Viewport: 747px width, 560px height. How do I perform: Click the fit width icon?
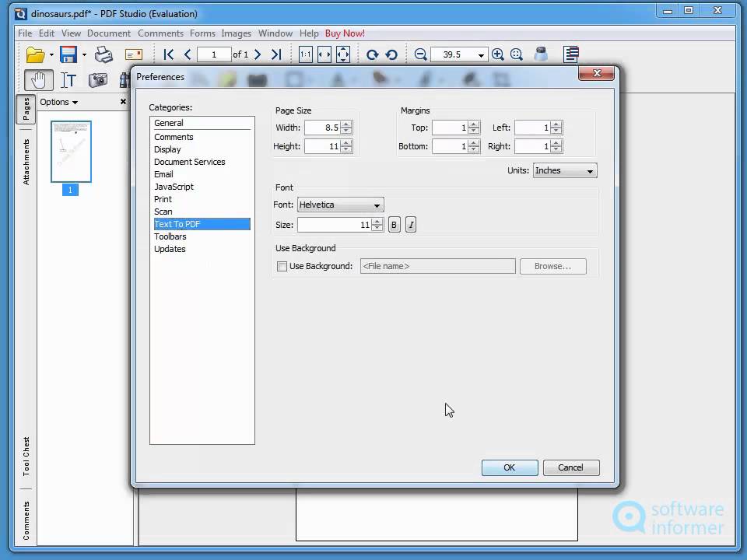324,54
